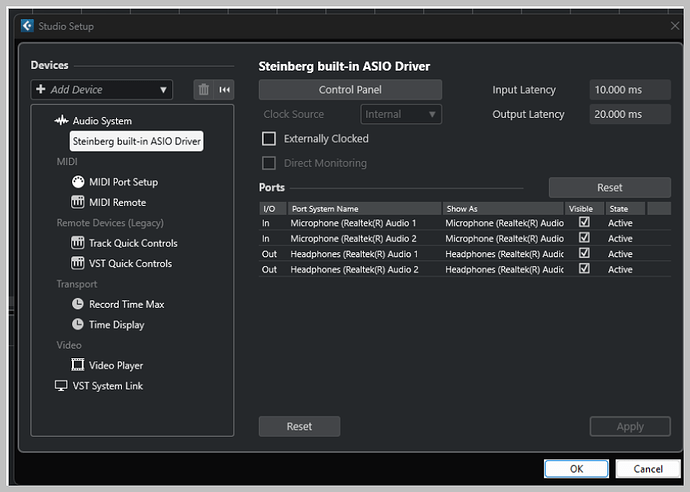Click the VST Quick Controls icon
The image size is (690, 492).
pyautogui.click(x=78, y=263)
